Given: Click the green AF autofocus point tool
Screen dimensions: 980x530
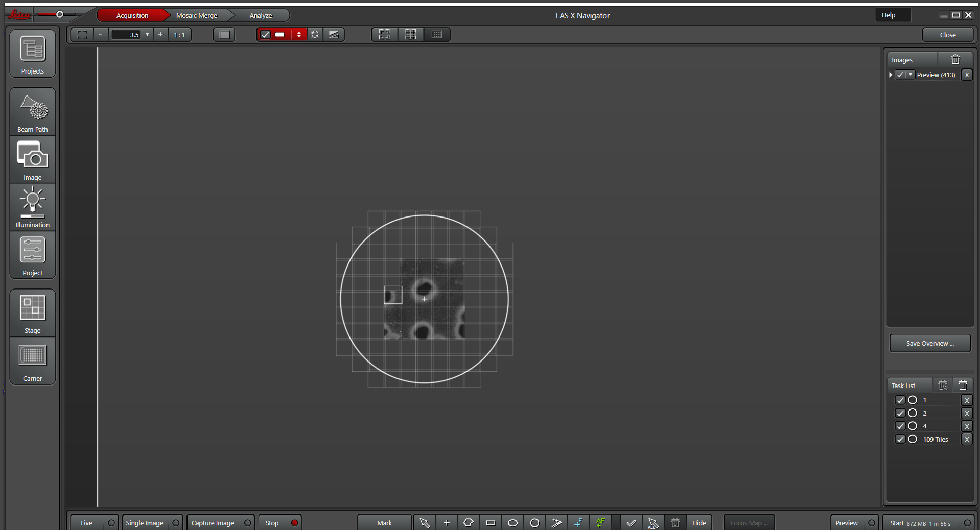Looking at the screenshot, I should (x=600, y=523).
